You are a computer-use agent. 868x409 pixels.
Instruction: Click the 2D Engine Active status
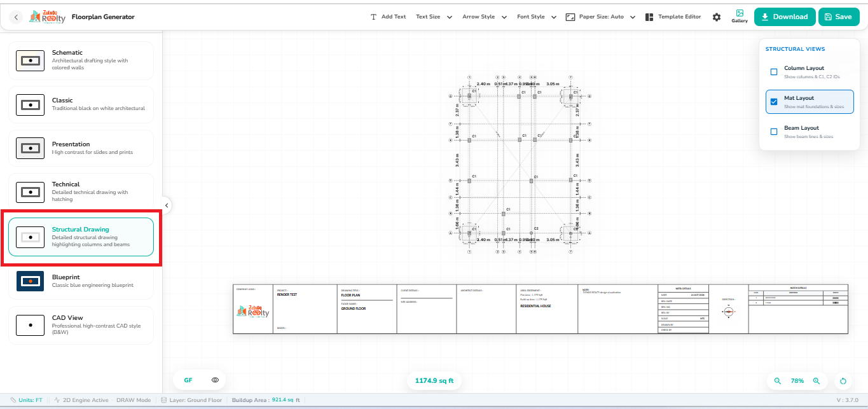pos(81,400)
